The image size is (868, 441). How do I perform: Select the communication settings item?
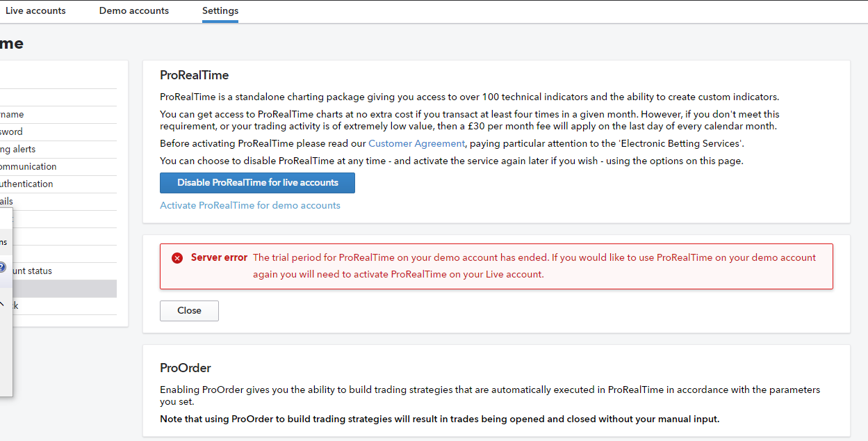(28, 167)
